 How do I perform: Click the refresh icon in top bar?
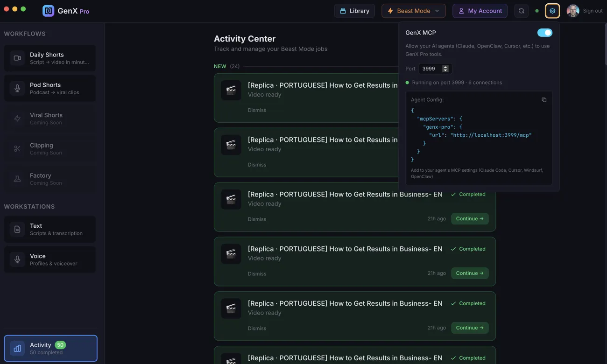[521, 11]
